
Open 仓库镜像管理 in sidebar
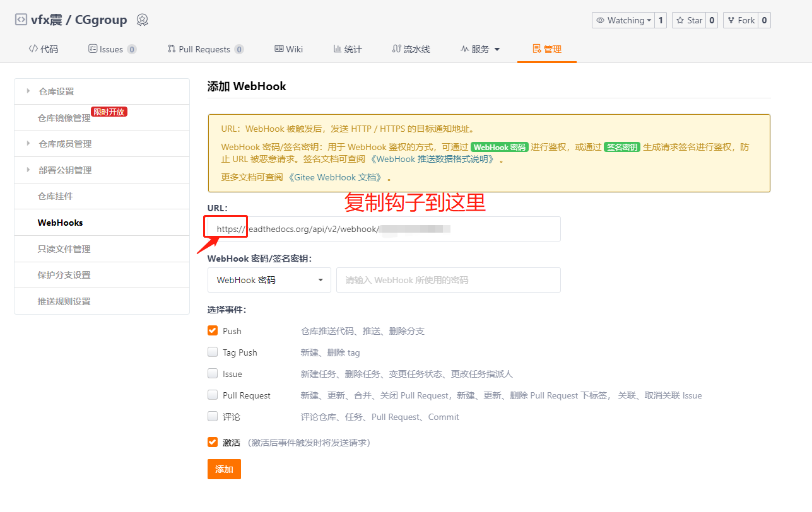102,118
